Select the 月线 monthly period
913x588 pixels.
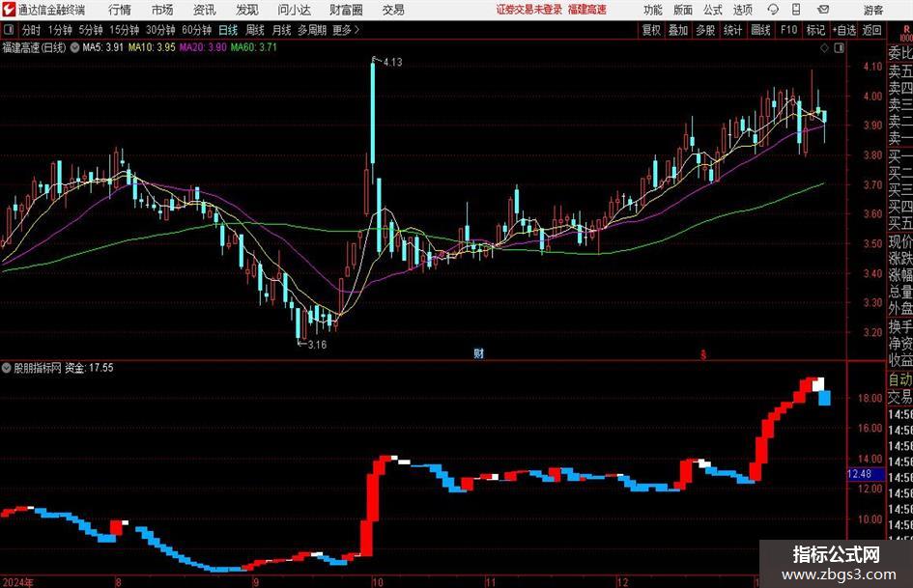pyautogui.click(x=282, y=30)
